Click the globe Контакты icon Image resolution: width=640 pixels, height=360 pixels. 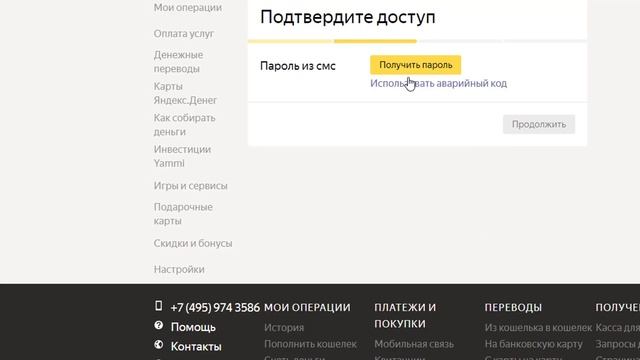pos(159,345)
